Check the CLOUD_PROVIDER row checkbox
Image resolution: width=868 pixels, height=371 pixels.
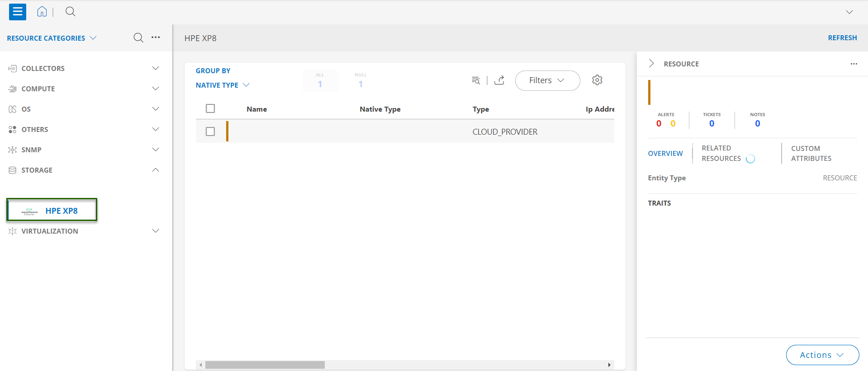coord(210,131)
